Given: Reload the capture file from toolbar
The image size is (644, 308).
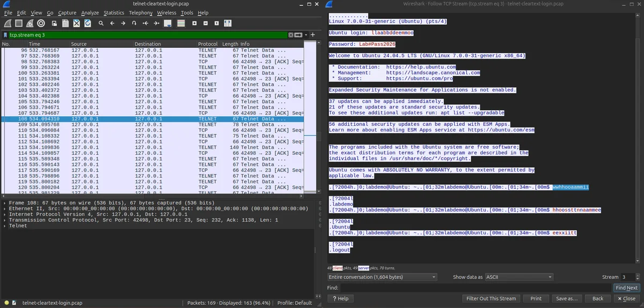Looking at the screenshot, I should pyautogui.click(x=87, y=23).
